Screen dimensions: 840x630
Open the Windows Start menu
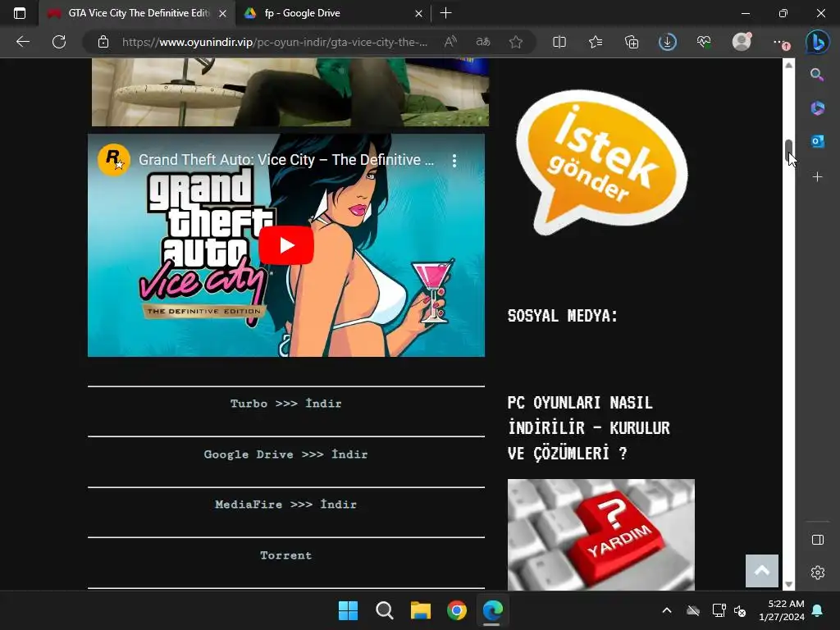(348, 610)
